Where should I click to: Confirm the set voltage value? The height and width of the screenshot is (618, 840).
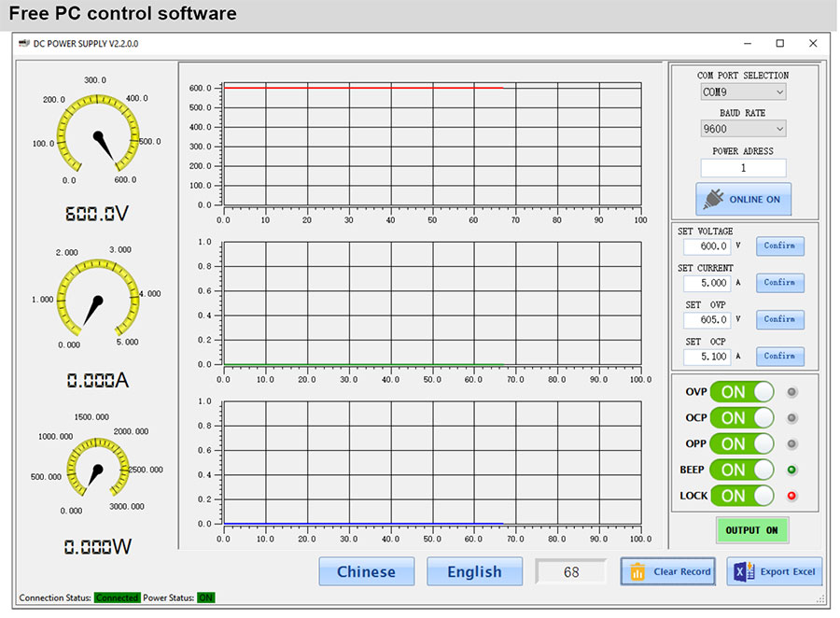pyautogui.click(x=780, y=246)
